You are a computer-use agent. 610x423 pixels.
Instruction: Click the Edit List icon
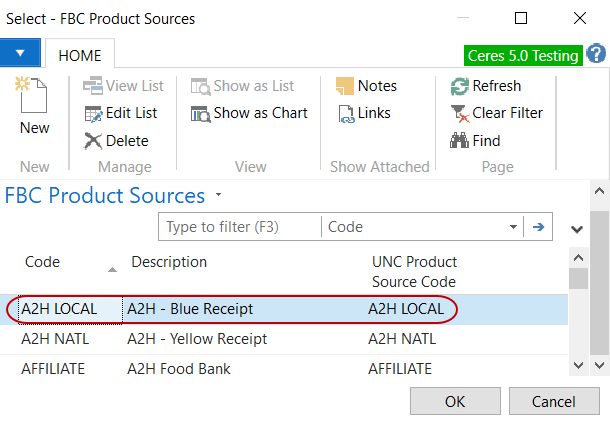click(x=94, y=113)
